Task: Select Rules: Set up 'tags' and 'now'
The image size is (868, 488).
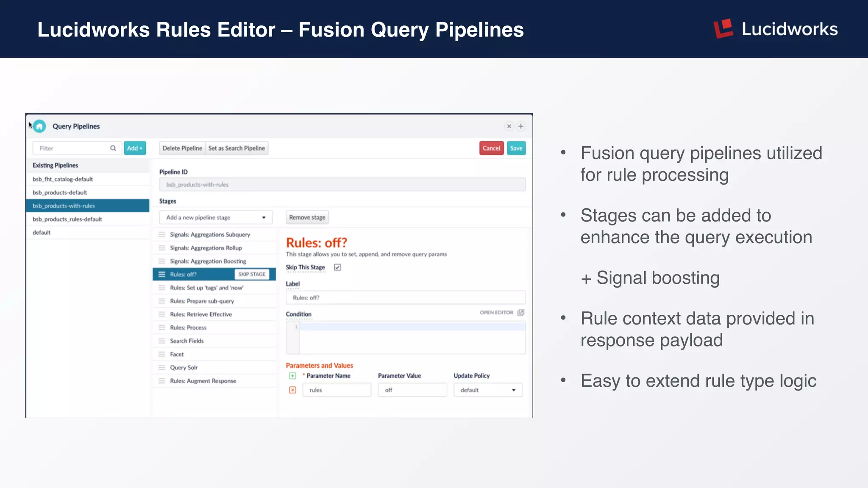Action: click(x=214, y=288)
